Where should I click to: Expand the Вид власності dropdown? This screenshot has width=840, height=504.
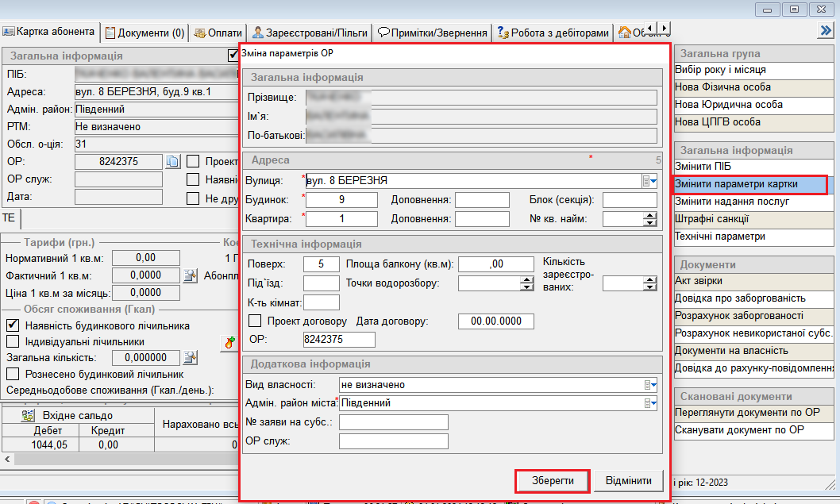pyautogui.click(x=650, y=384)
